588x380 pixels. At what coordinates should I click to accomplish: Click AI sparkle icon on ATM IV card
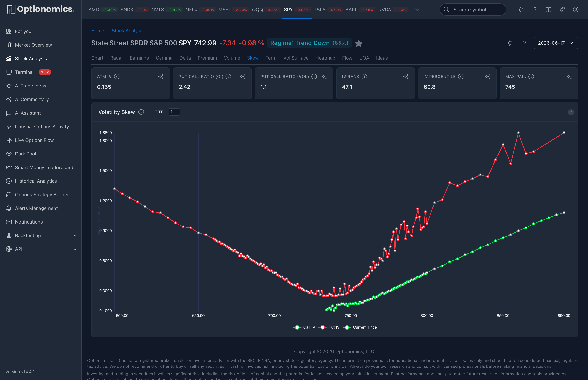161,77
